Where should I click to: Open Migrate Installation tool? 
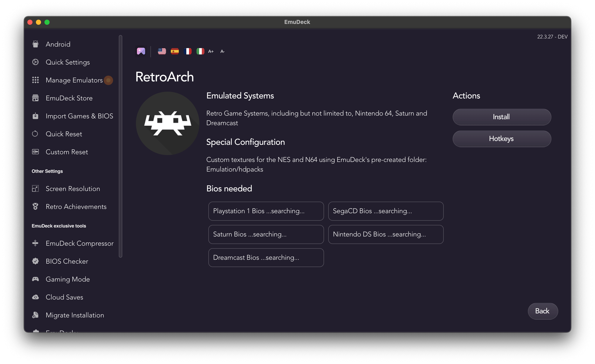pyautogui.click(x=75, y=315)
